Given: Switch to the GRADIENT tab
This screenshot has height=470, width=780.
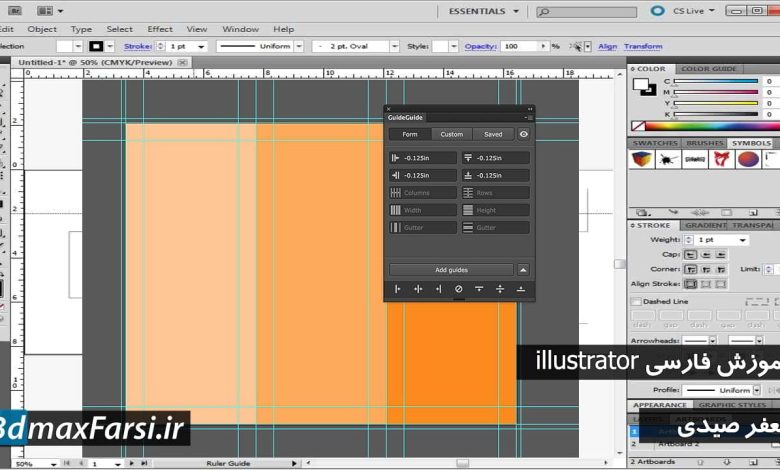Looking at the screenshot, I should pos(705,225).
